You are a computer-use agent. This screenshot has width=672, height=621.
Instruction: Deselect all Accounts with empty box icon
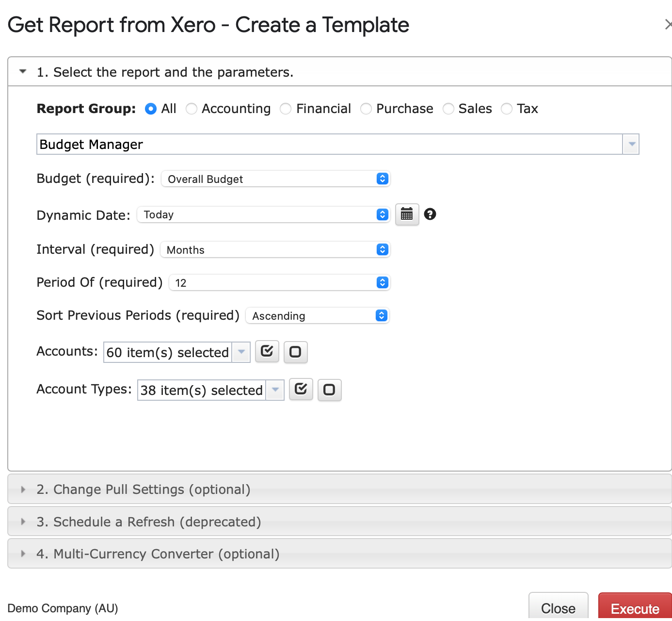pyautogui.click(x=295, y=352)
